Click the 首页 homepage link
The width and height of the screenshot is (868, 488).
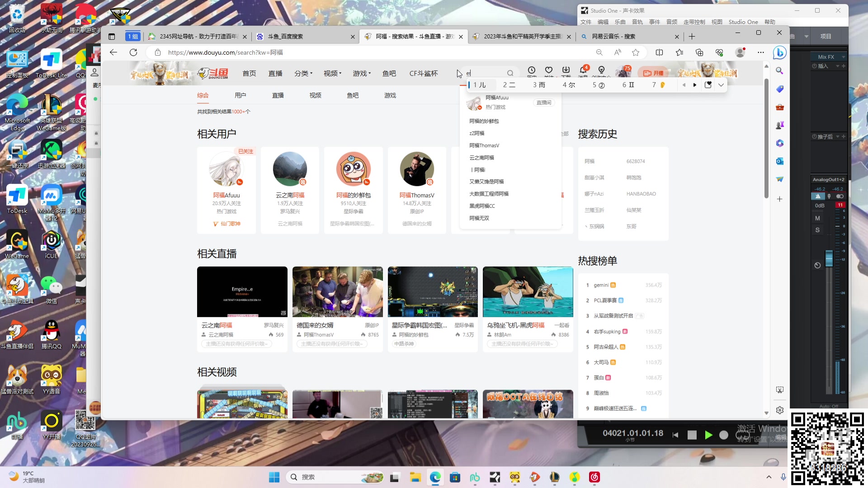(249, 73)
